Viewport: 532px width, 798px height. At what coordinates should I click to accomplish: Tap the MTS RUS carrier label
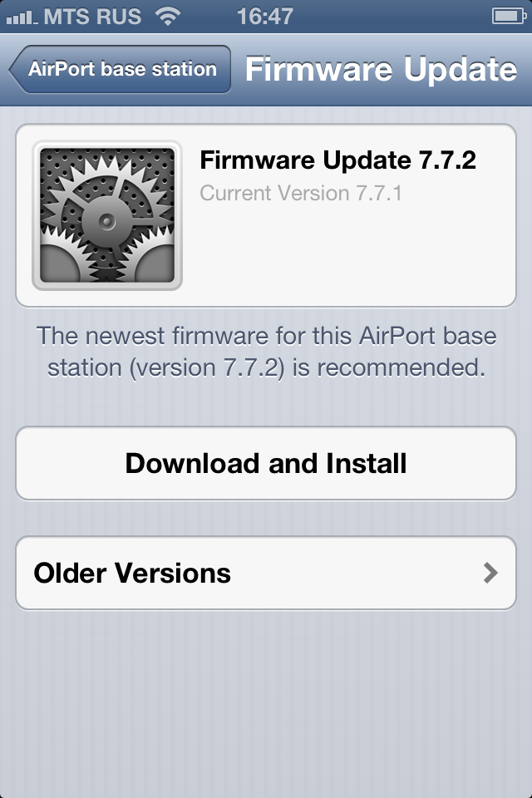tap(92, 17)
